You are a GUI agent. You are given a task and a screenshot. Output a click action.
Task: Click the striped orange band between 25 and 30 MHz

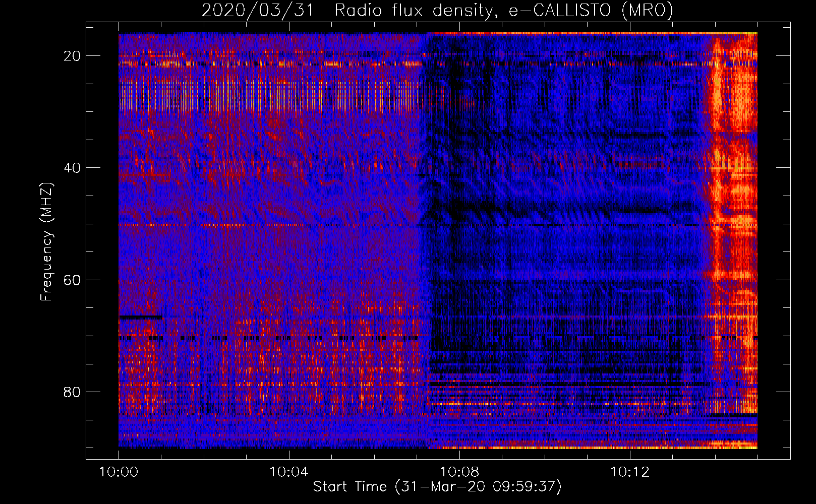click(x=267, y=98)
